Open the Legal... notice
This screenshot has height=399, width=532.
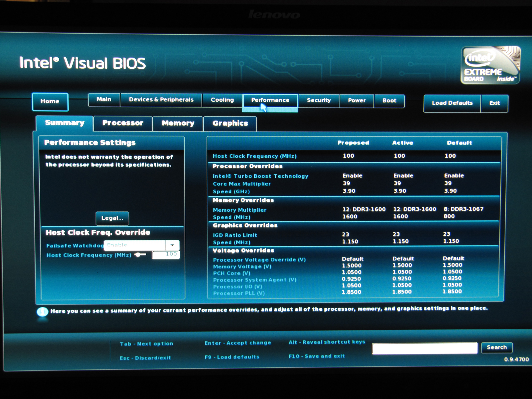click(x=112, y=218)
